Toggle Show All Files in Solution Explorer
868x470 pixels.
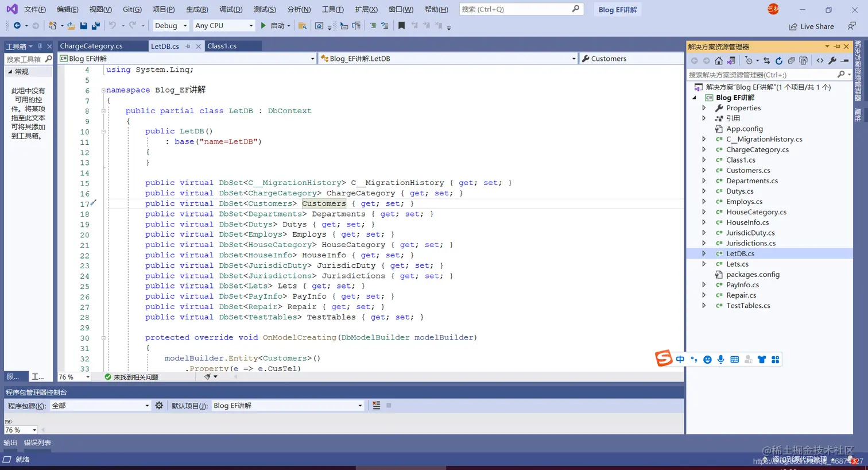(804, 60)
